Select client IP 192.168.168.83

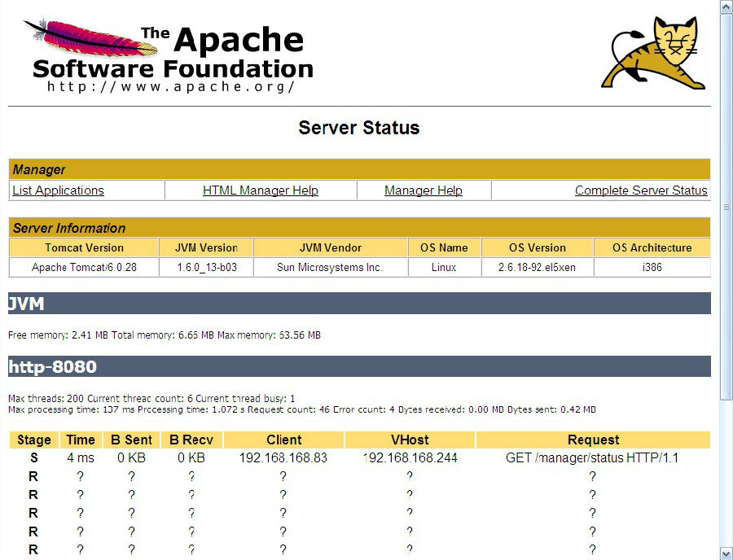(283, 457)
